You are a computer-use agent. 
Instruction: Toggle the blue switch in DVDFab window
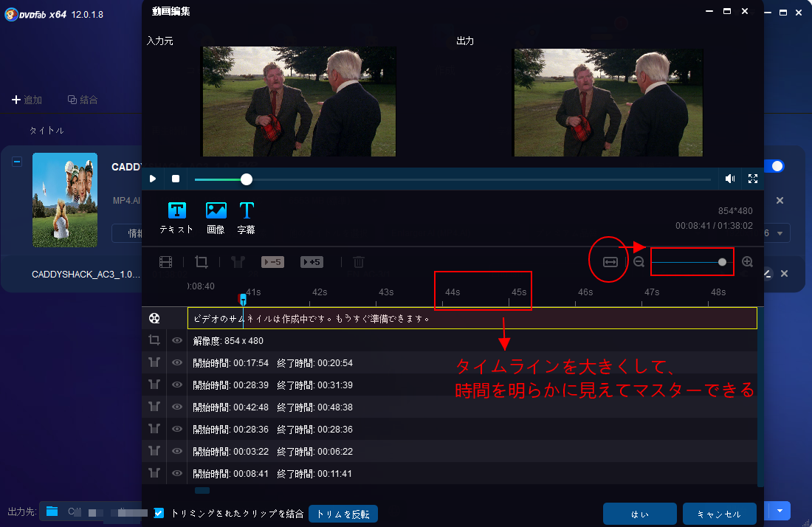coord(774,166)
